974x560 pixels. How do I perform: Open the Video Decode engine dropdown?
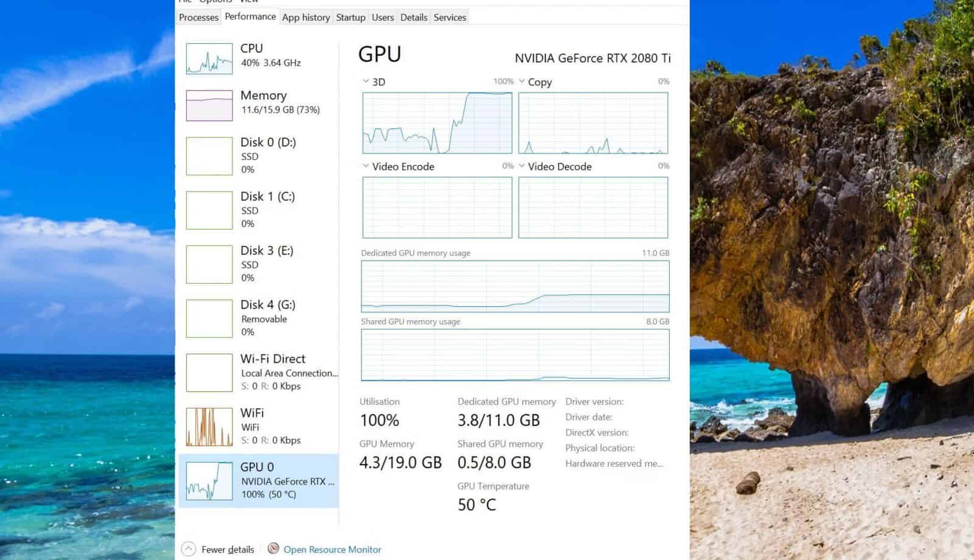click(522, 166)
